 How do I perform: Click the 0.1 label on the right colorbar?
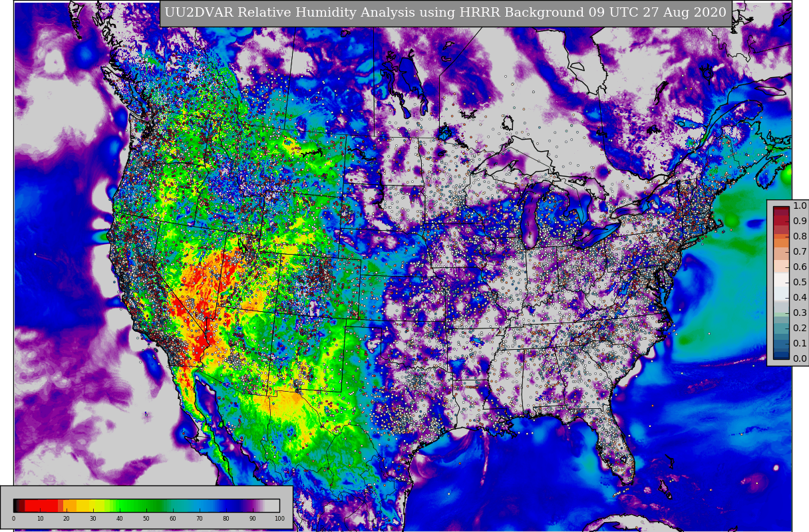[x=800, y=343]
